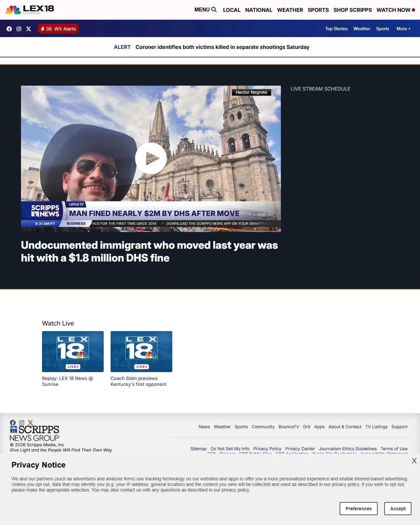Screen dimensions: 420x525
Task: Open footer Grit link
Action: pyautogui.click(x=306, y=427)
